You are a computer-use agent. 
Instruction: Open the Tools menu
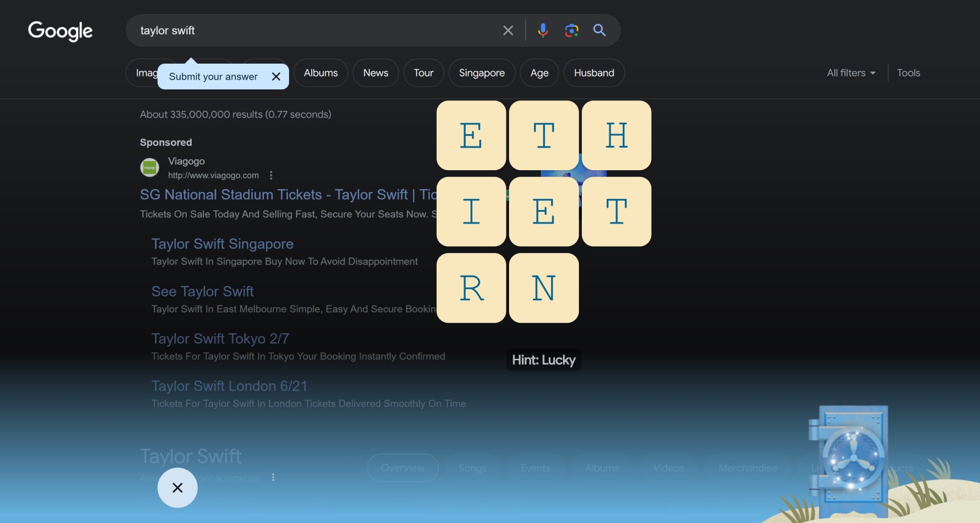(908, 73)
